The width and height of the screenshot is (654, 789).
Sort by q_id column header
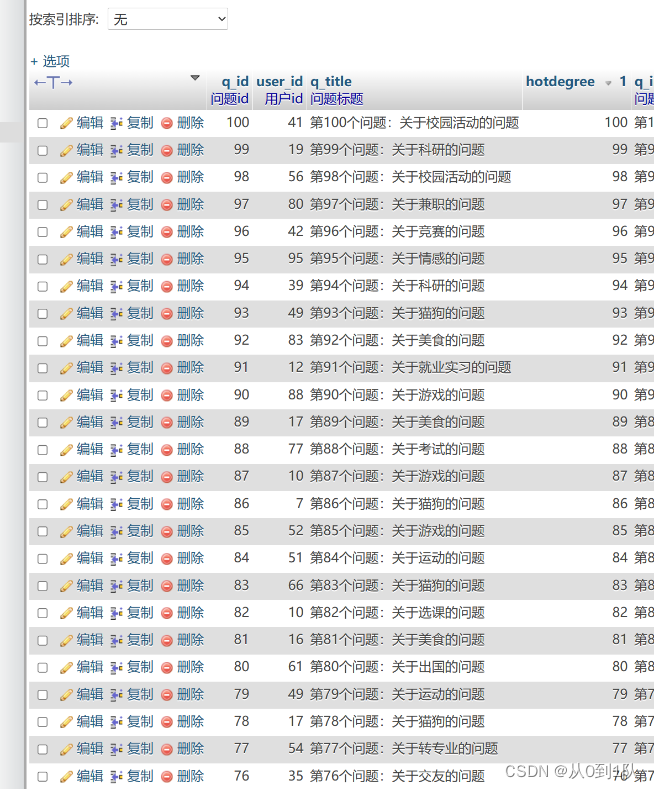pyautogui.click(x=235, y=81)
